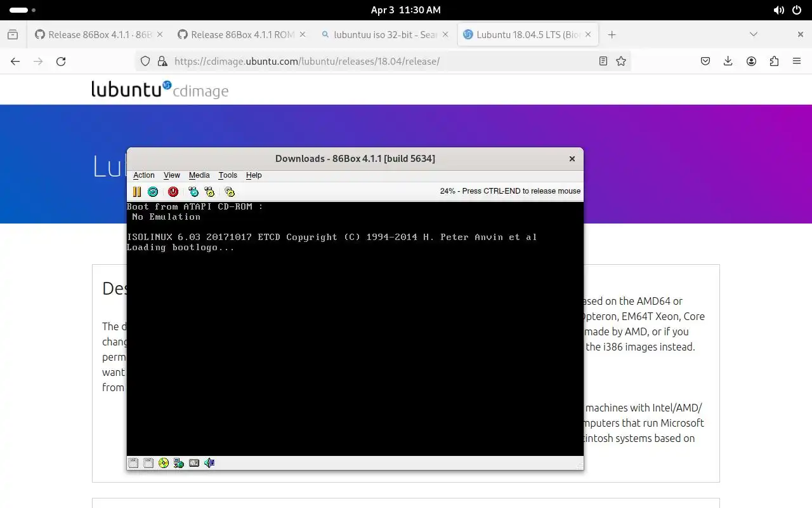The image size is (812, 508).
Task: Close the lubuntuu iso search tab
Action: click(x=445, y=35)
